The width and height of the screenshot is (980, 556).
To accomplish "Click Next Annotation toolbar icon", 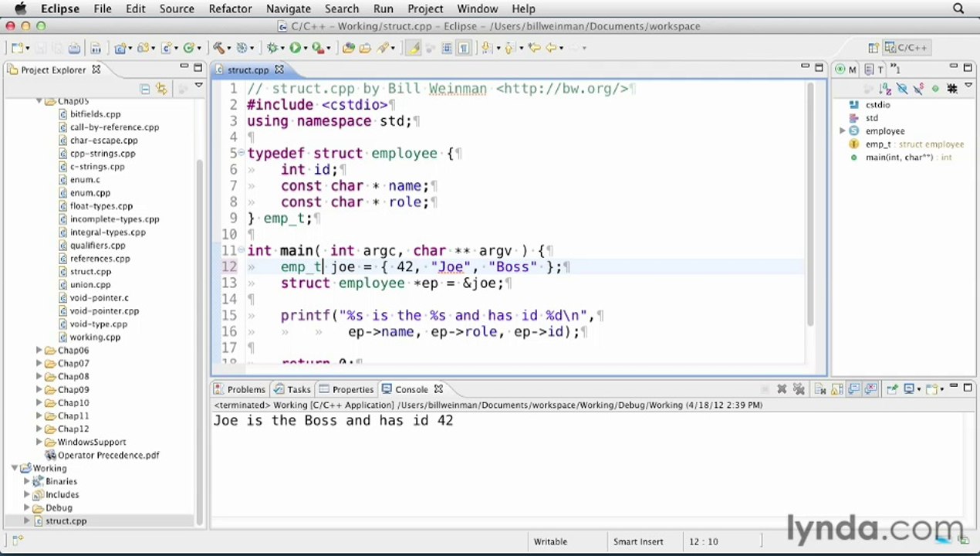I will pyautogui.click(x=486, y=48).
